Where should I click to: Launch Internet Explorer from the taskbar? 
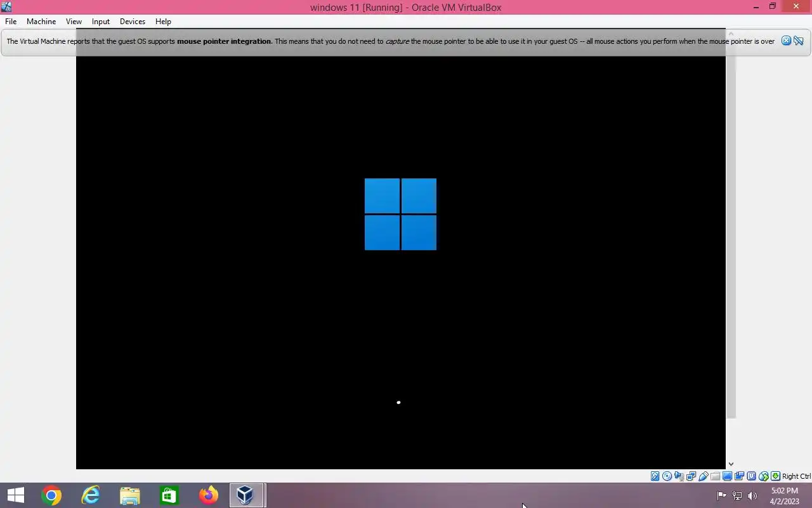(x=91, y=495)
